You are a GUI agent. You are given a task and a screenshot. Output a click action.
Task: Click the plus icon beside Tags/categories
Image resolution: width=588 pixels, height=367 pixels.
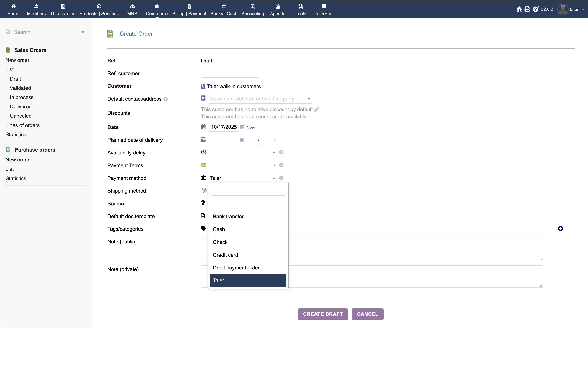click(560, 228)
